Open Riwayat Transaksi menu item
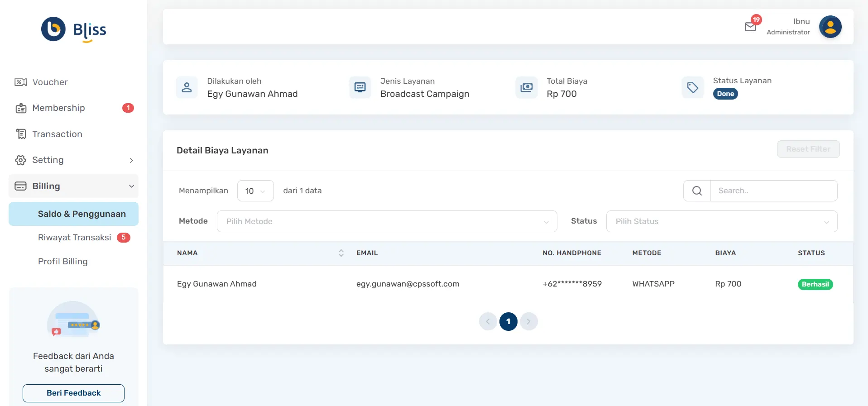Image resolution: width=868 pixels, height=406 pixels. (x=75, y=238)
